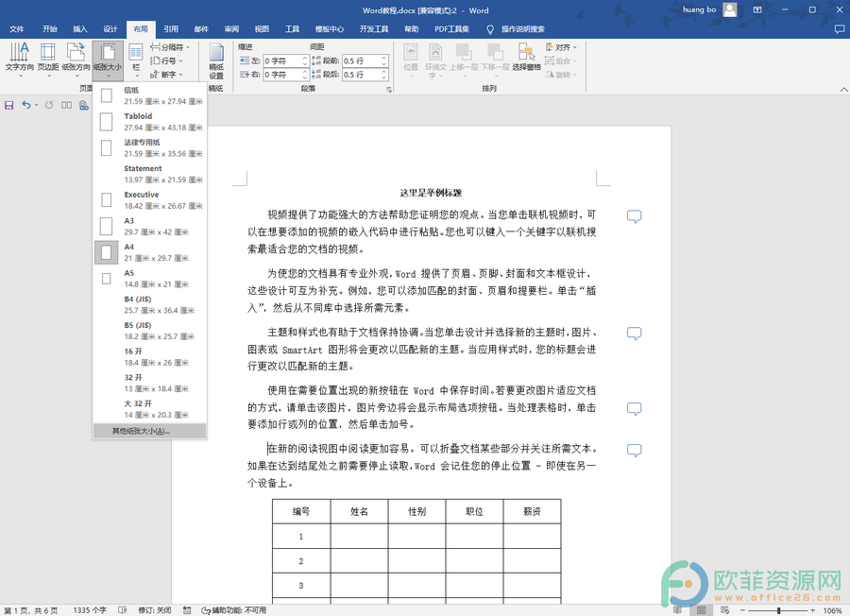
Task: Switch to Print Layout view icon in status bar
Action: 702,610
